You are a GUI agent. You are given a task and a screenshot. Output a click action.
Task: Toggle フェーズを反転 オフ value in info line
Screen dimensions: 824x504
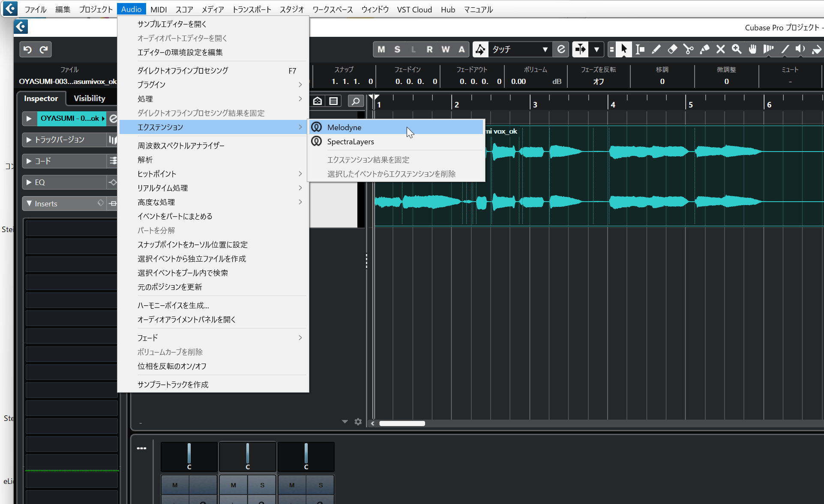point(598,81)
